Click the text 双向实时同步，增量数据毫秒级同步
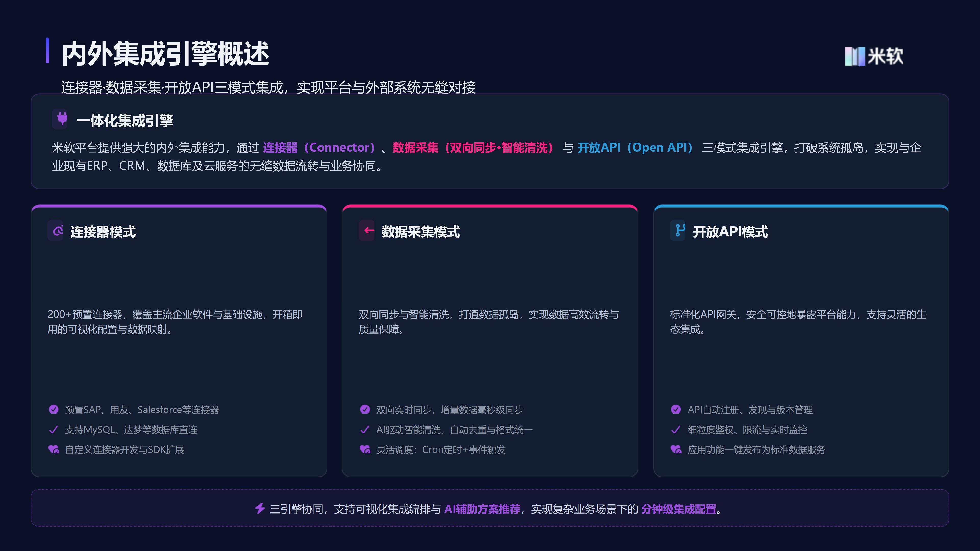This screenshot has width=980, height=551. (x=450, y=409)
